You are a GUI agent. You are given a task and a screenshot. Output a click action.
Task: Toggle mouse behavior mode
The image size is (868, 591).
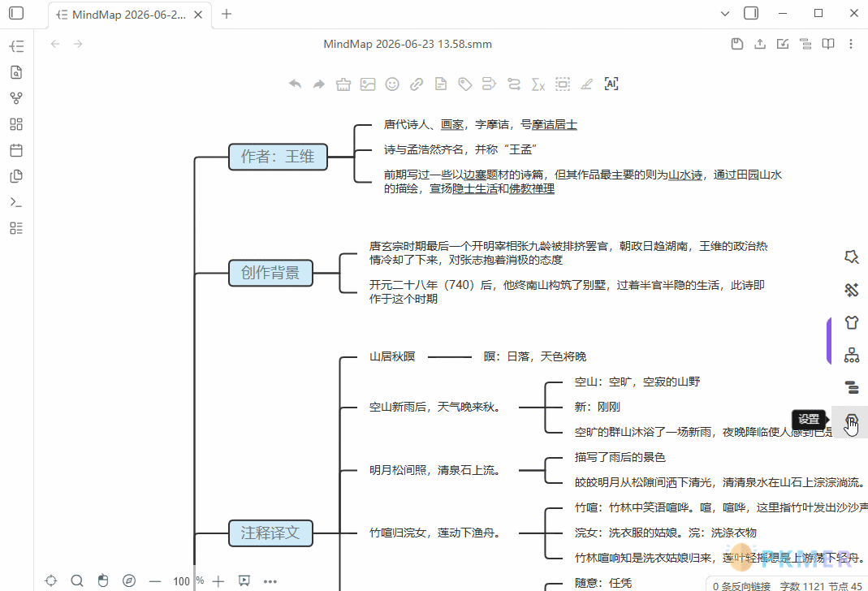103,580
